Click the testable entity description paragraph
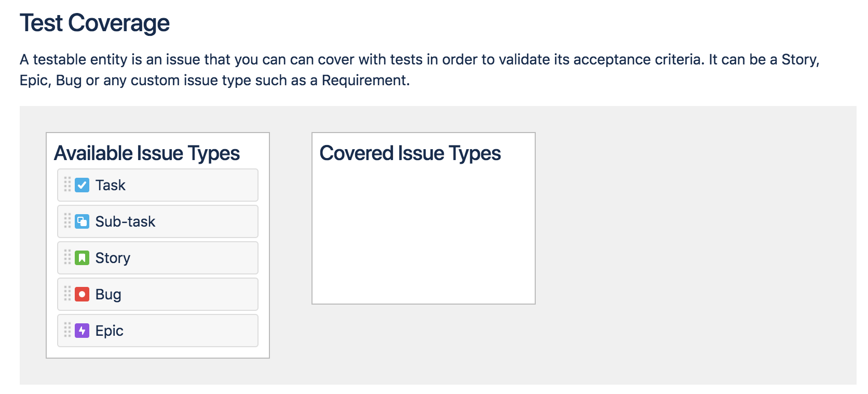Viewport: 868px width, 394px height. [419, 70]
